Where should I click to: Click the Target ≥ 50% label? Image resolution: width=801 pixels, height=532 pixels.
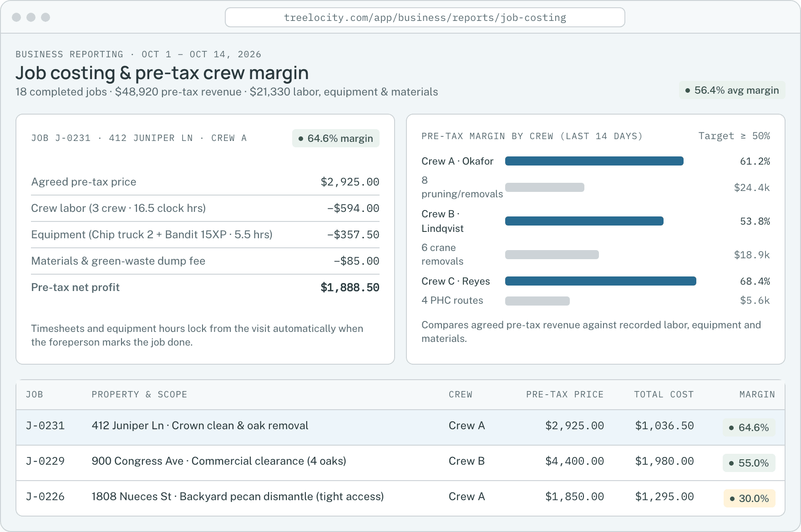(734, 136)
